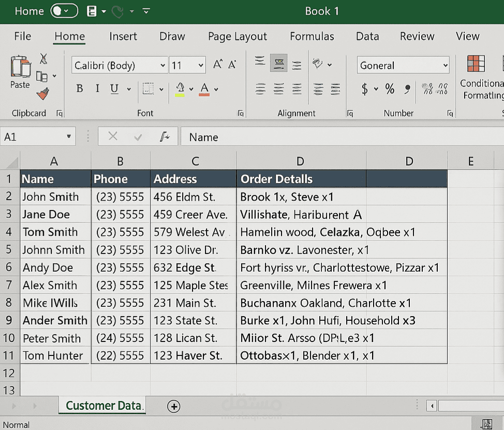Toggle Italic formatting

click(x=97, y=88)
